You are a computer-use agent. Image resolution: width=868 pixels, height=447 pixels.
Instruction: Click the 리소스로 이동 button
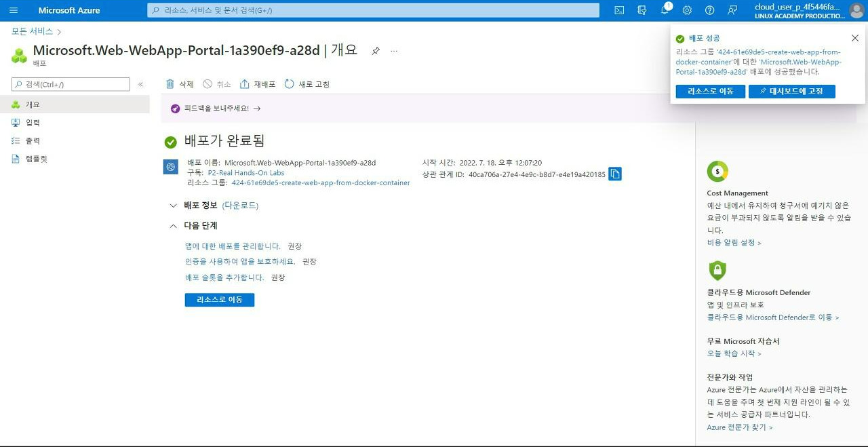[x=219, y=299]
